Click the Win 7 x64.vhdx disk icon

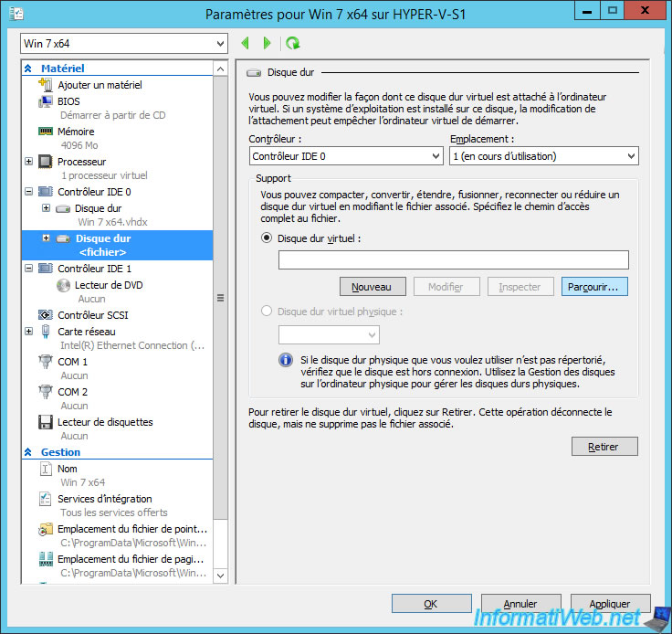click(63, 209)
